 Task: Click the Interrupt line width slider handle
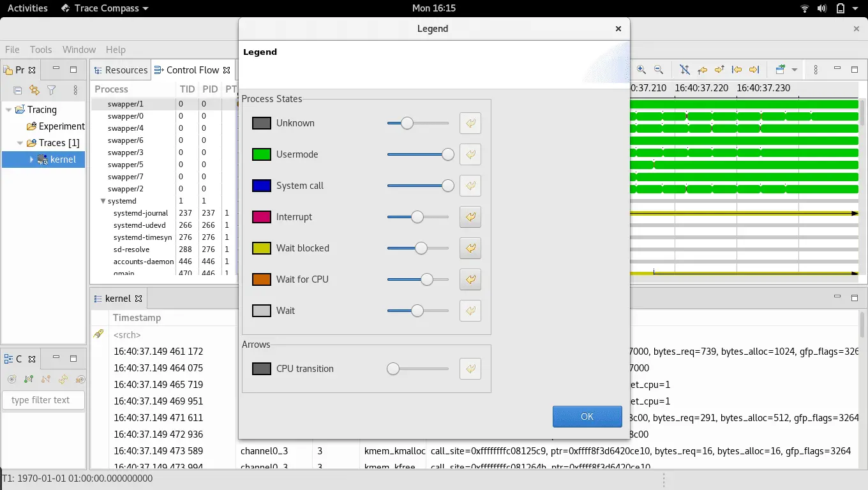[x=417, y=217]
